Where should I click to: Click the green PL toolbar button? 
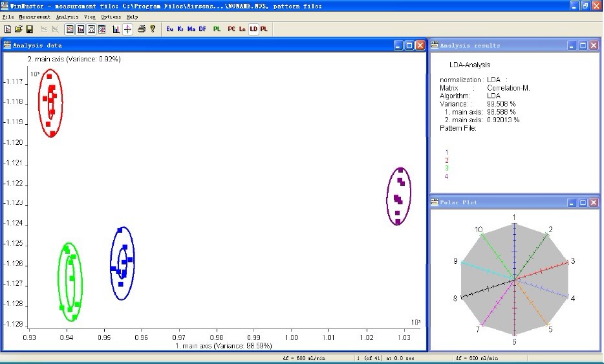click(x=217, y=29)
